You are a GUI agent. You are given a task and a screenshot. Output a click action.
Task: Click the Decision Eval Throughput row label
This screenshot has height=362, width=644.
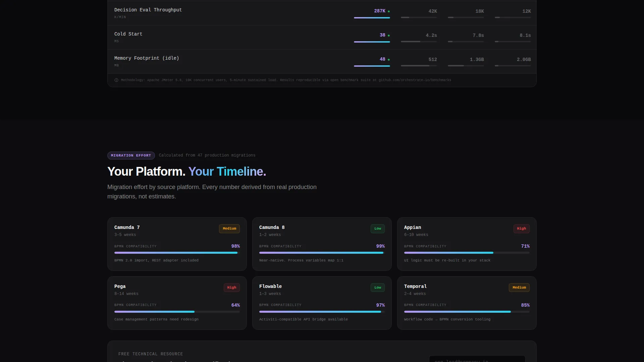(148, 10)
